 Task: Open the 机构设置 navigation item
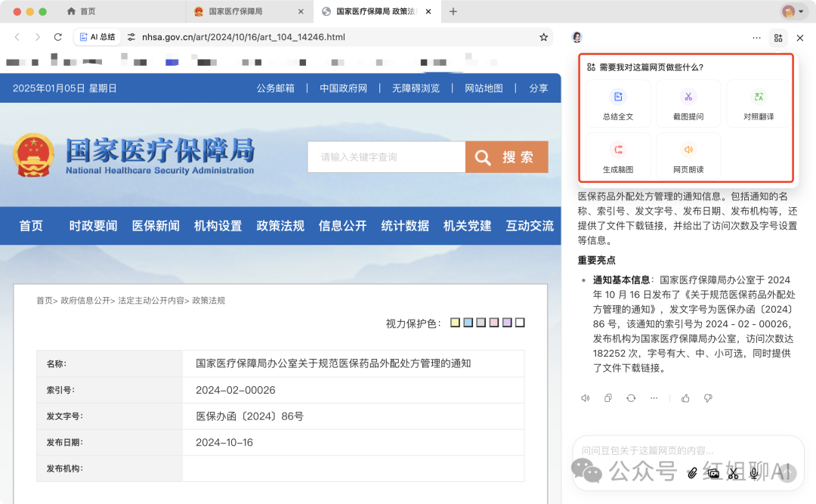pos(218,226)
